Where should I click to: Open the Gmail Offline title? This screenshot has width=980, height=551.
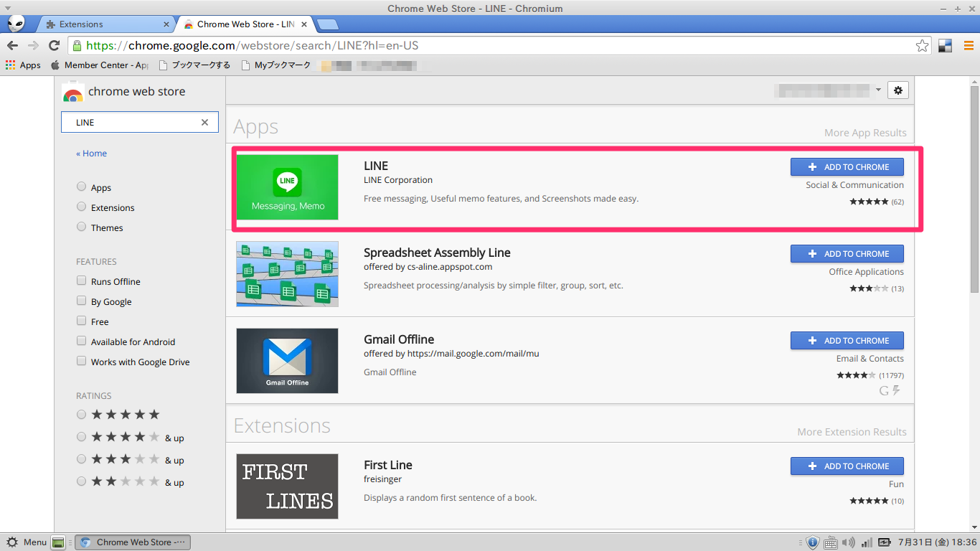[399, 339]
